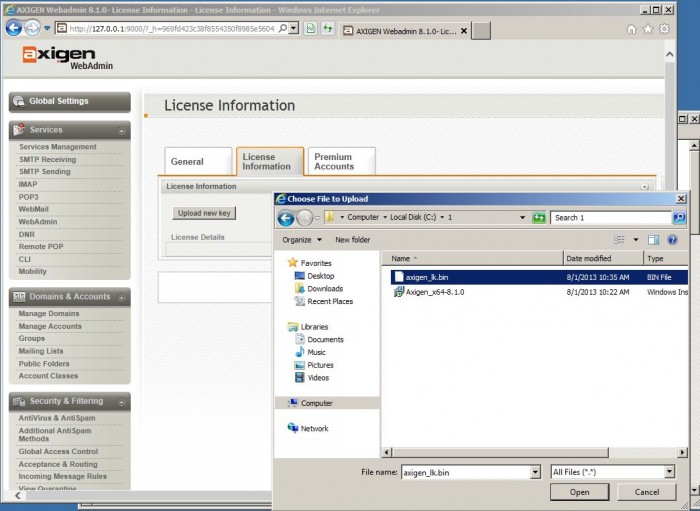Click the Services section icon
The height and width of the screenshot is (511, 700).
(x=19, y=130)
